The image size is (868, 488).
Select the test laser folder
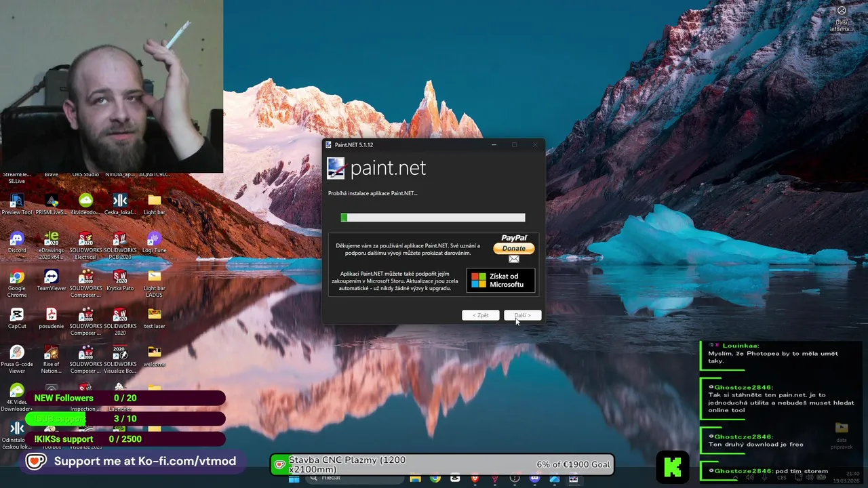point(155,318)
